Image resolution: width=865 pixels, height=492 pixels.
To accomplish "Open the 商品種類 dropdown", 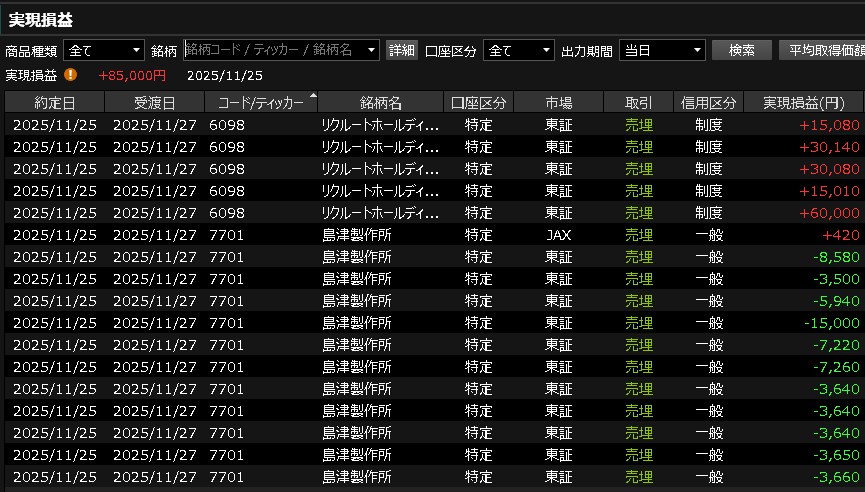I will [x=104, y=50].
